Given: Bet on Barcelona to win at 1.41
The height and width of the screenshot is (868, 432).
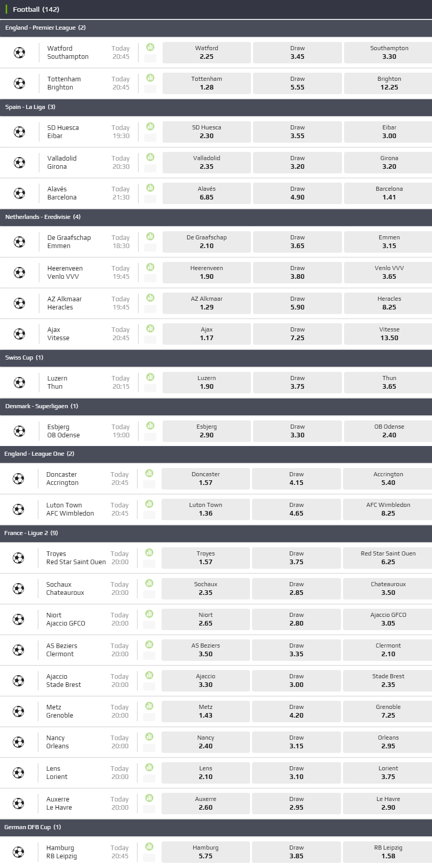Looking at the screenshot, I should point(389,193).
